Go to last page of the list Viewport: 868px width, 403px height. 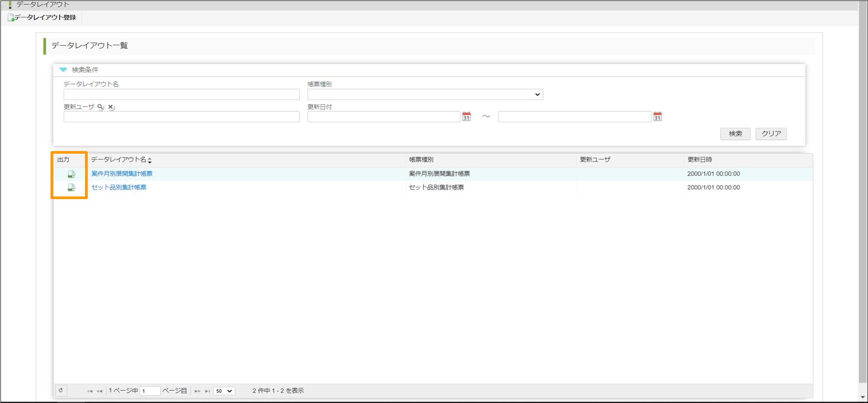coord(208,391)
